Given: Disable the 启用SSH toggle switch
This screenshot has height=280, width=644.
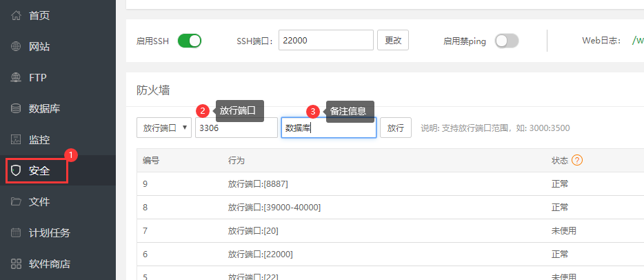Looking at the screenshot, I should (x=190, y=41).
